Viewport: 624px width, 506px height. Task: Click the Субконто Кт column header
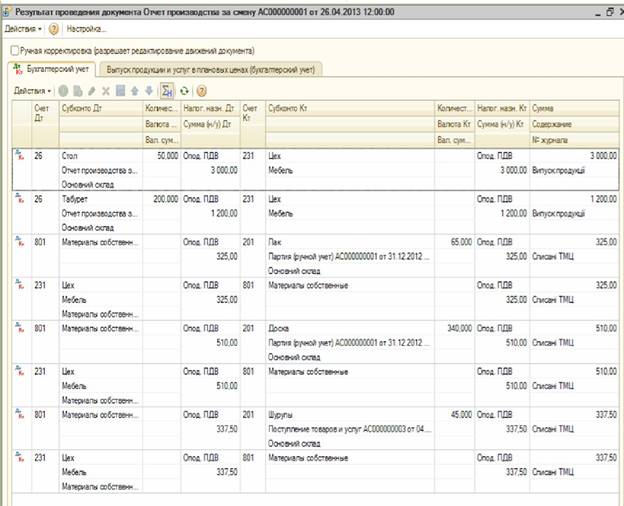tap(350, 109)
